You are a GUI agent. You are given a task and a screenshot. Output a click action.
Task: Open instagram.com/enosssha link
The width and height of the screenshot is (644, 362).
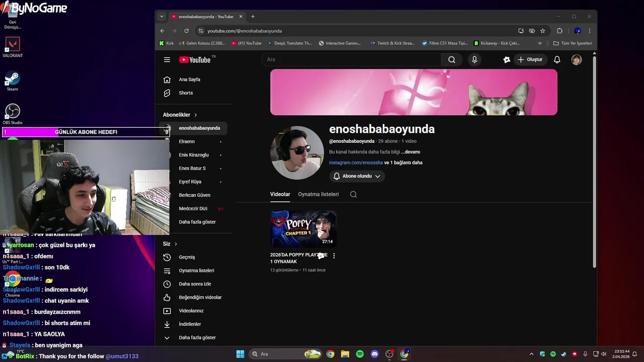[356, 163]
